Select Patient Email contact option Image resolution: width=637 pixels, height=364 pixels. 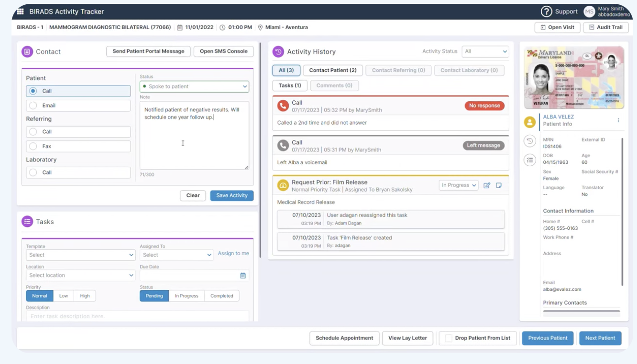pyautogui.click(x=78, y=106)
